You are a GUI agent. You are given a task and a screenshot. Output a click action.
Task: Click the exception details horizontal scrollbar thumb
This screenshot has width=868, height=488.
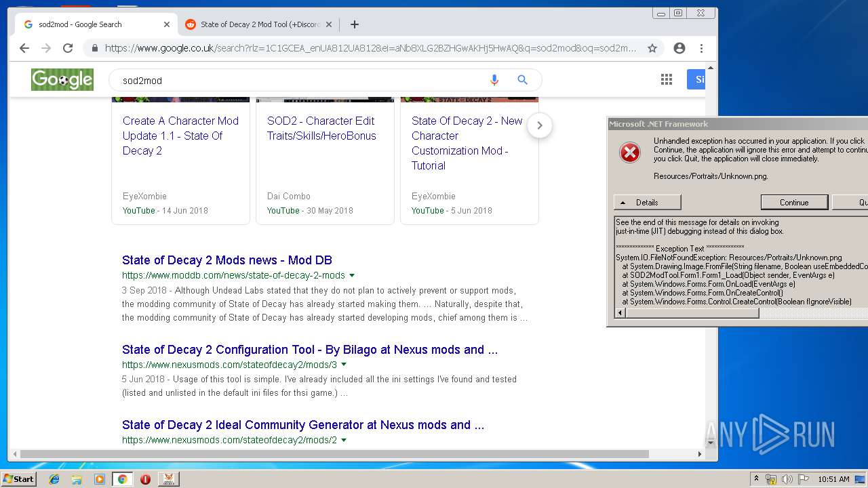(x=692, y=313)
